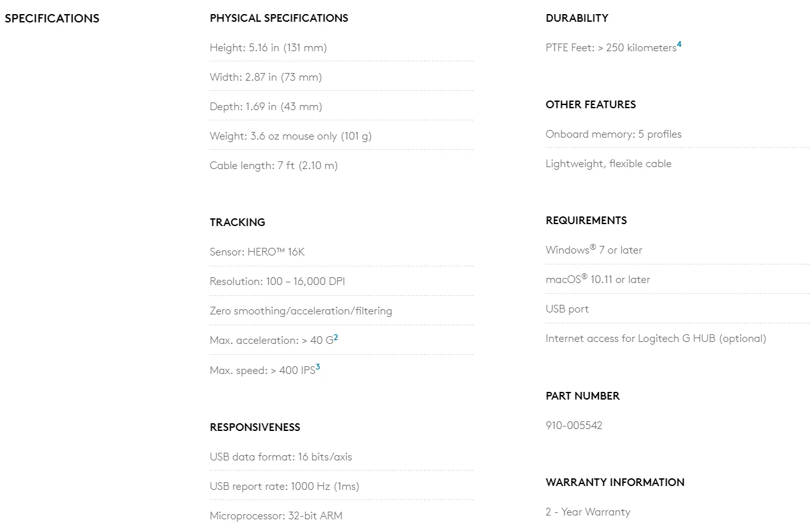The image size is (812, 527).
Task: Click the 2 - Year Warranty text
Action: 588,512
